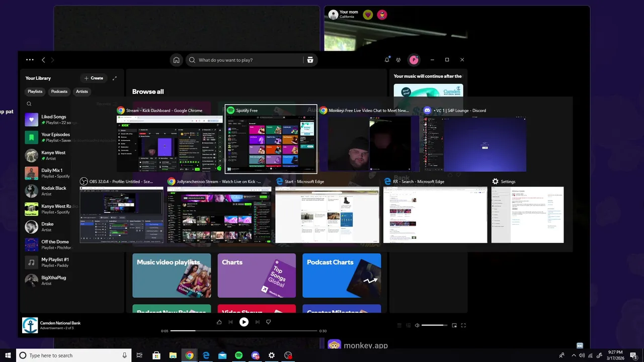Open Spotify notifications bell

(x=387, y=60)
